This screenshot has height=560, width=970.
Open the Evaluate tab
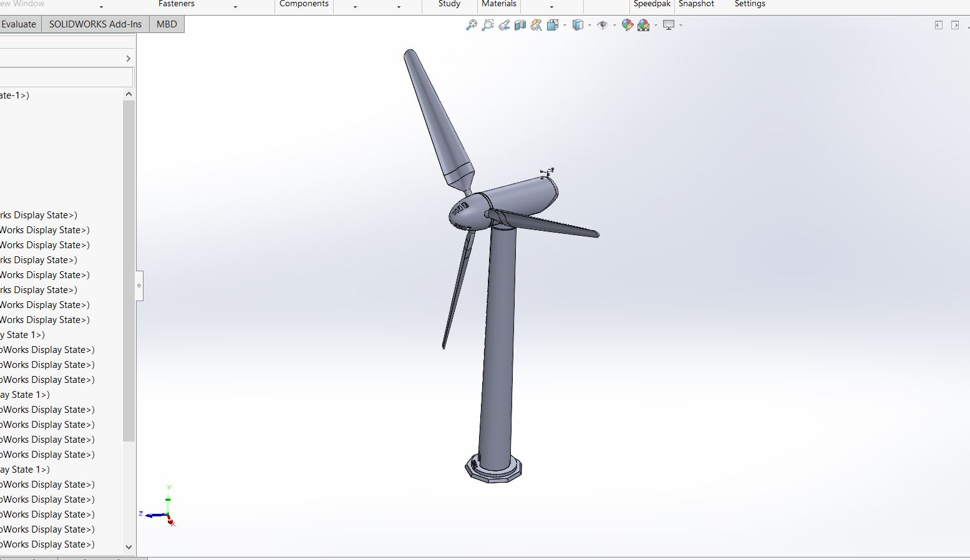(19, 24)
